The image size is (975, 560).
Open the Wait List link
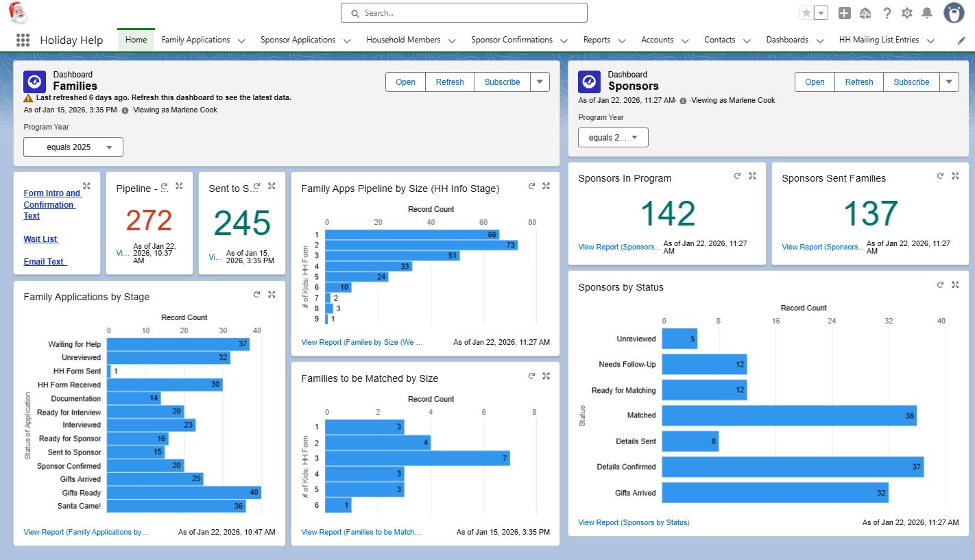point(40,239)
